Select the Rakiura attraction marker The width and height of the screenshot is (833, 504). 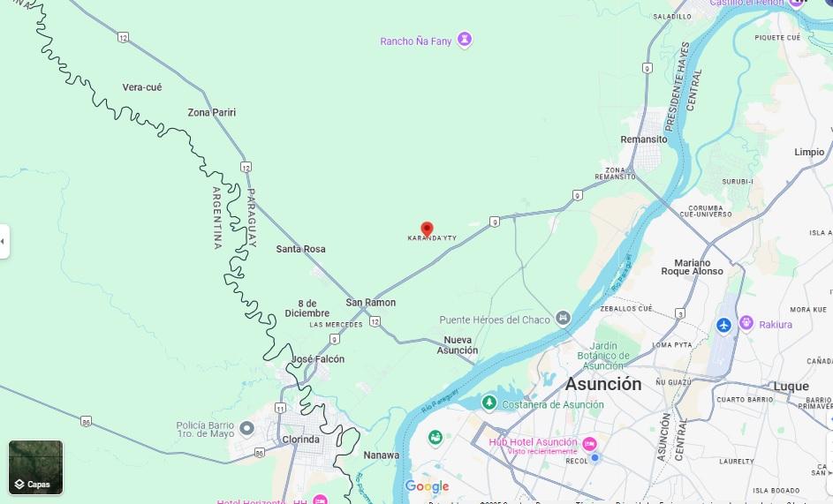click(746, 323)
